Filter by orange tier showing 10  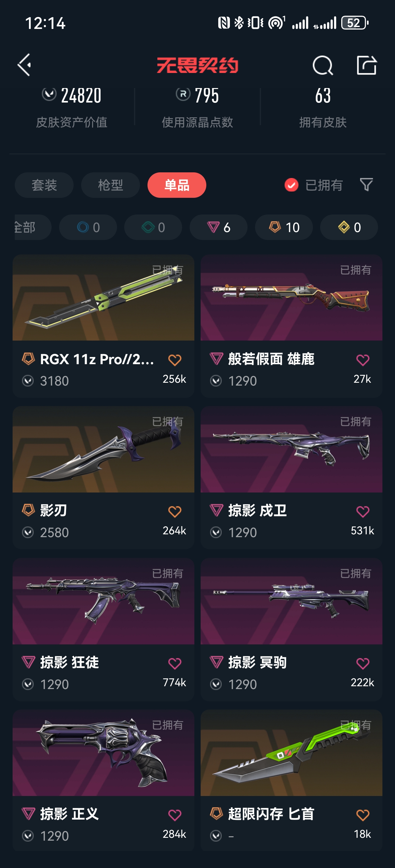tap(284, 227)
